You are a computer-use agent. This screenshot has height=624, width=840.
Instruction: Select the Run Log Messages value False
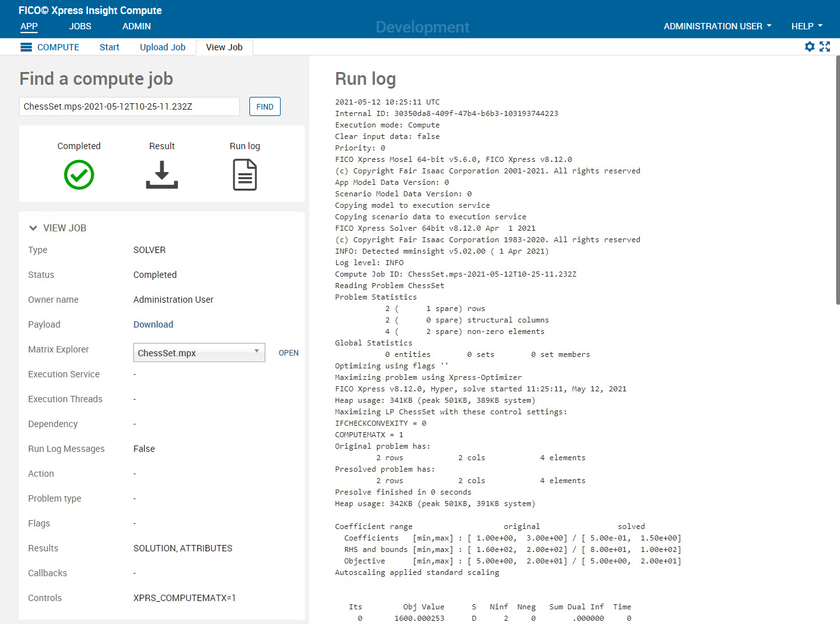coord(144,449)
